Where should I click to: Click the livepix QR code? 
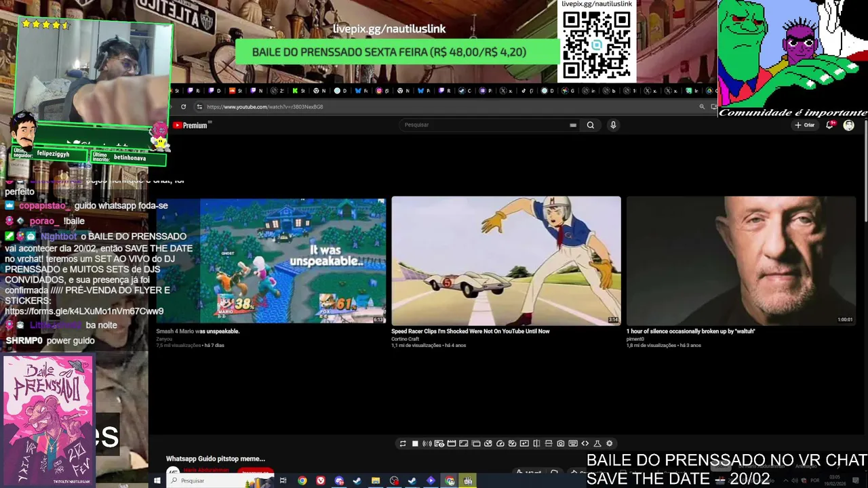[x=597, y=45]
